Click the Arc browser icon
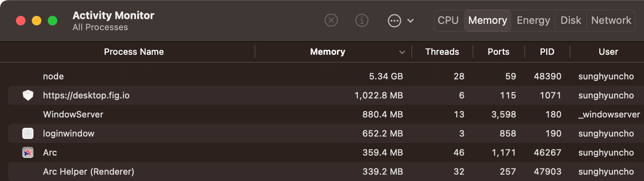The image size is (644, 181). (x=28, y=152)
